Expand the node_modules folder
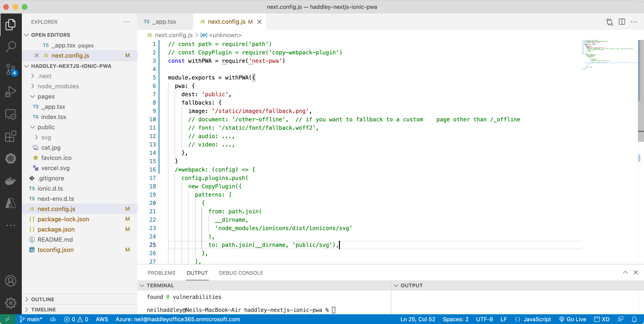Viewport: 644px width, 324px height. tap(58, 86)
